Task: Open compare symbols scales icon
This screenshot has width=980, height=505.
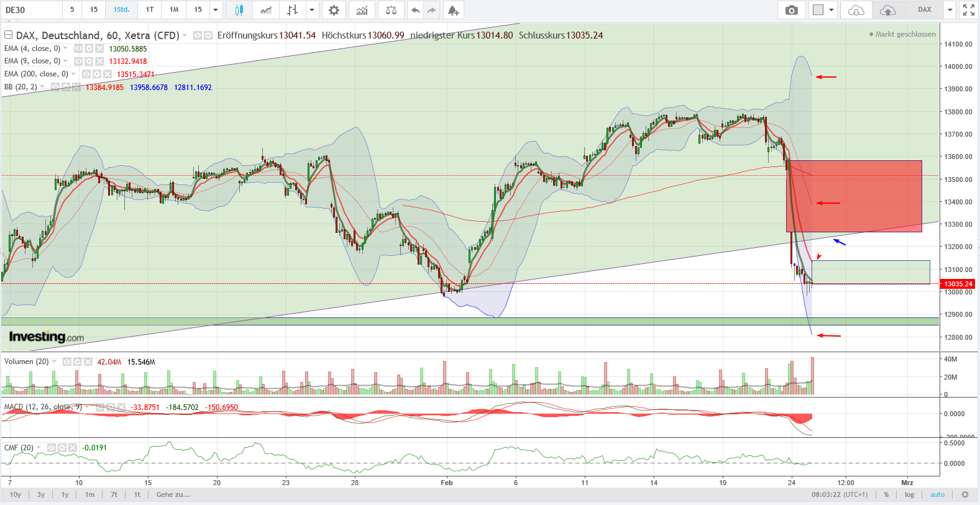Action: [391, 10]
